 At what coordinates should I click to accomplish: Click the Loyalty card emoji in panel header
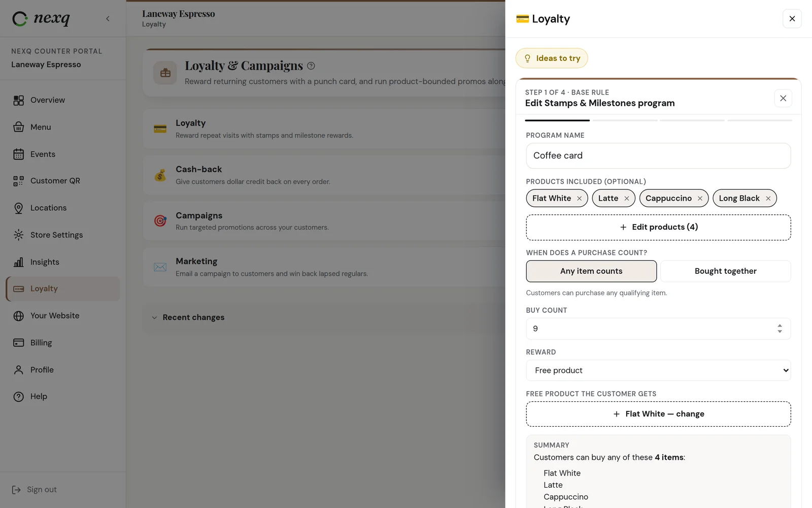[522, 19]
